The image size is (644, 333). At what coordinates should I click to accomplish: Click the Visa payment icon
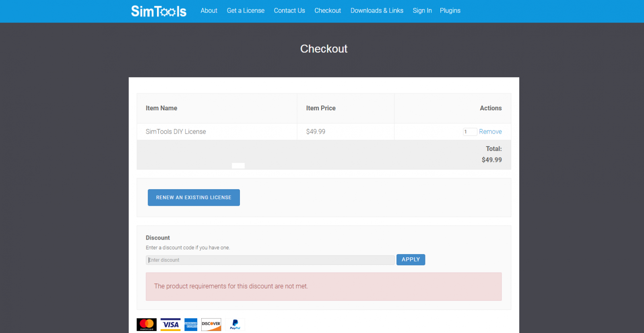pos(171,325)
